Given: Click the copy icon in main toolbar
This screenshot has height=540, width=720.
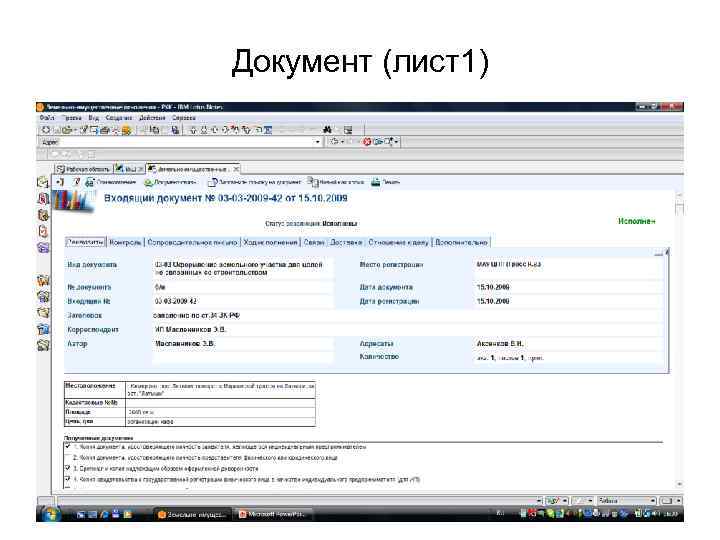Looking at the screenshot, I should pos(155,130).
